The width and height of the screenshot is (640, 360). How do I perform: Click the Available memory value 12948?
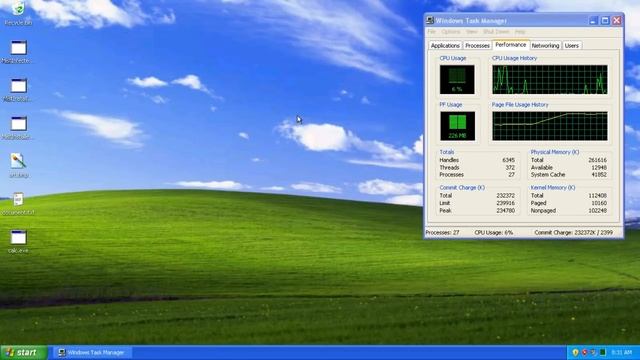coord(599,168)
